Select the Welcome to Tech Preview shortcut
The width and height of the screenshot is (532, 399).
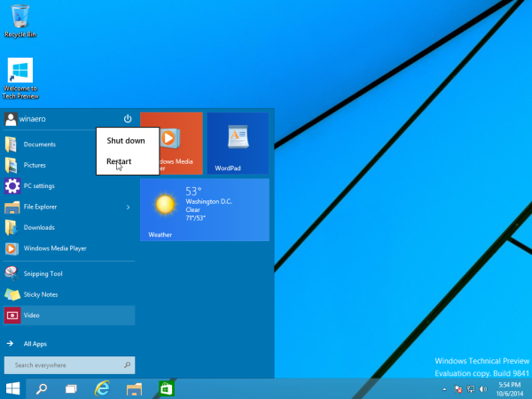point(20,79)
